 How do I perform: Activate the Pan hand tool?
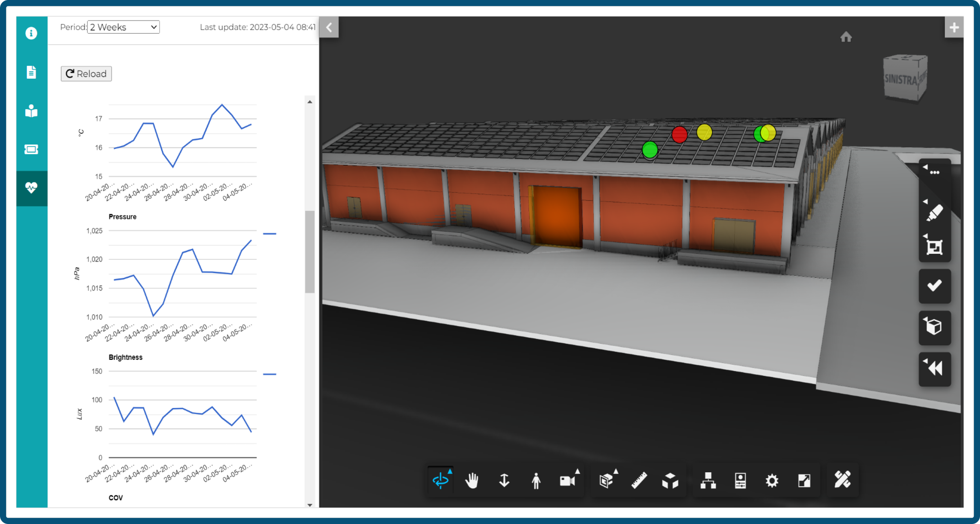(x=472, y=481)
